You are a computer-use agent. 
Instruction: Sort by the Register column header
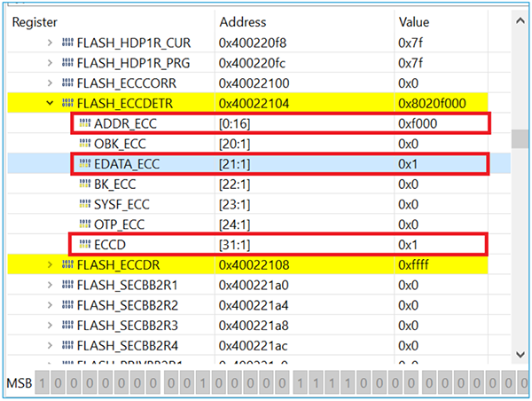106,21
